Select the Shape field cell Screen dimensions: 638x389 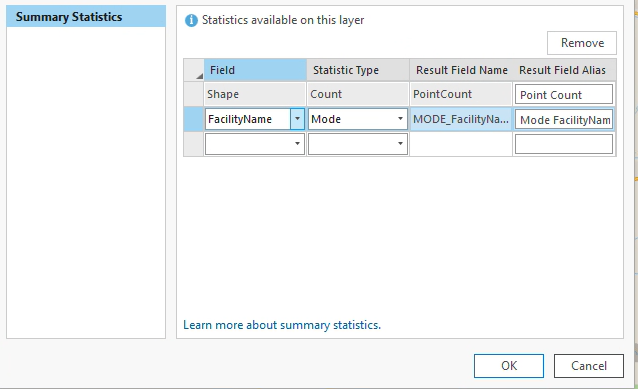255,94
